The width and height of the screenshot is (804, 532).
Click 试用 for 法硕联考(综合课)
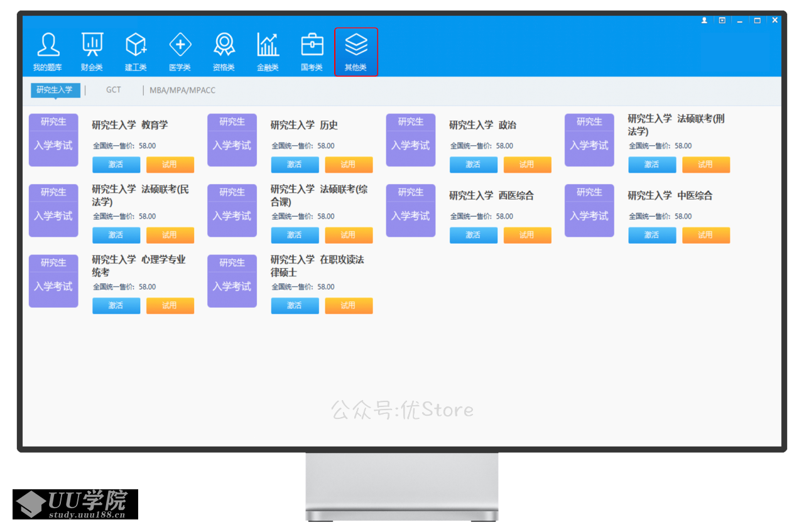[349, 235]
